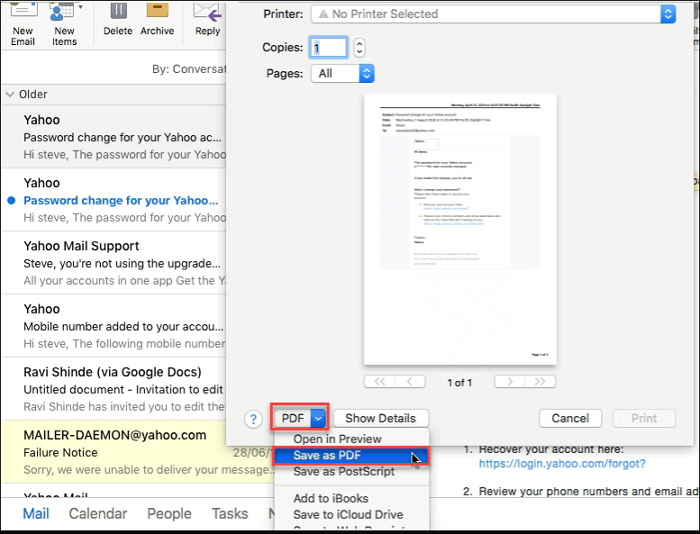Collapse the Older message group

click(10, 94)
